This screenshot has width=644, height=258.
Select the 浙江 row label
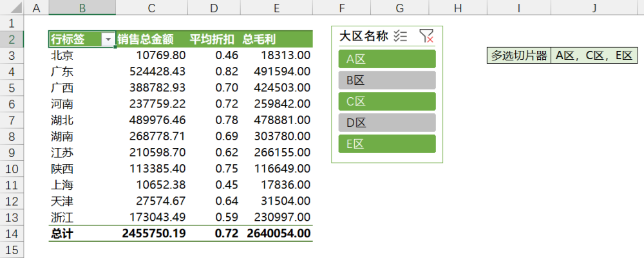click(82, 217)
